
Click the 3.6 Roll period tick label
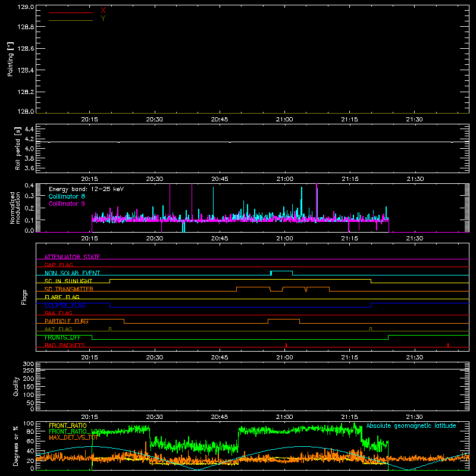29,168
